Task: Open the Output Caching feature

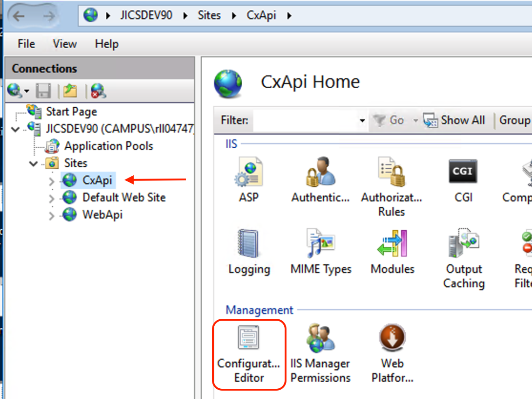Action: coord(464,259)
